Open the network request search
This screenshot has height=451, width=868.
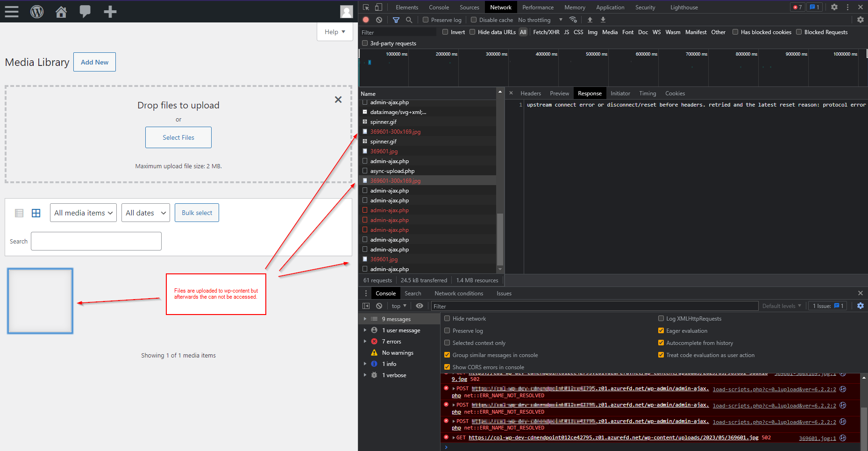tap(409, 20)
